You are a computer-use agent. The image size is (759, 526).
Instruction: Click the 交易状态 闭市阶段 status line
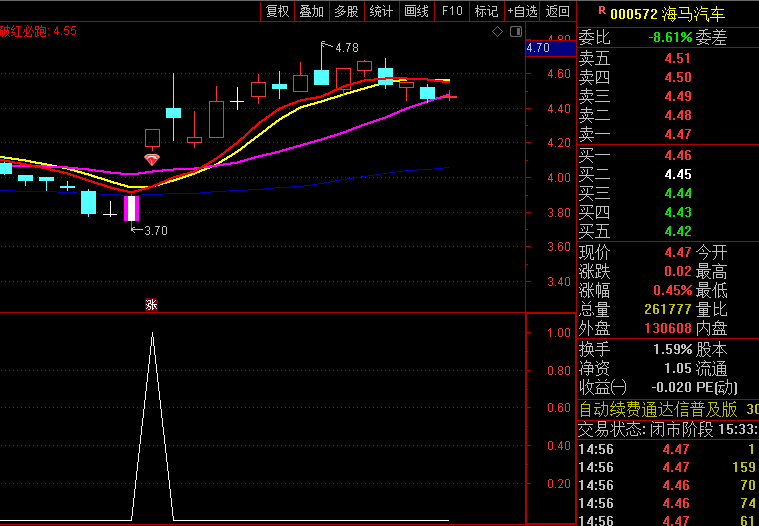pos(668,429)
